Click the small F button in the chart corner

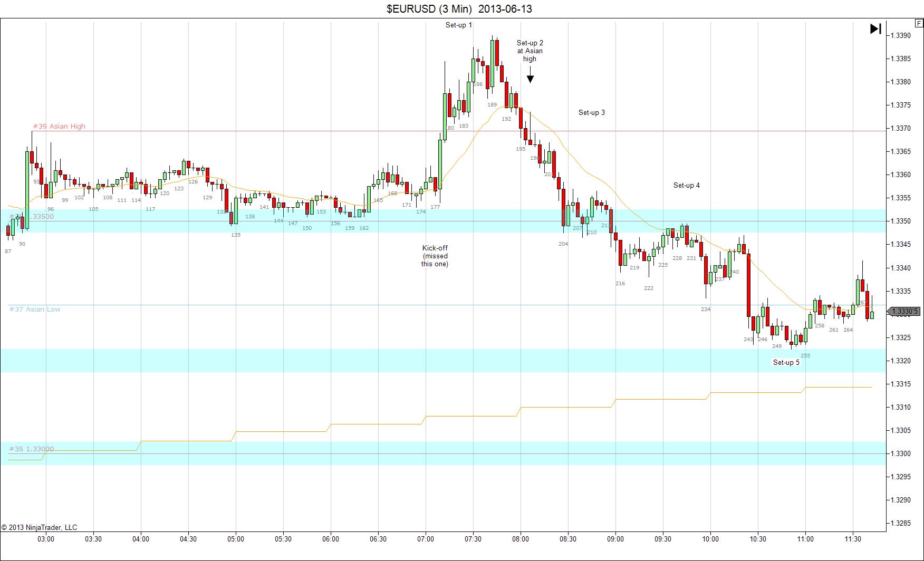coord(919,23)
